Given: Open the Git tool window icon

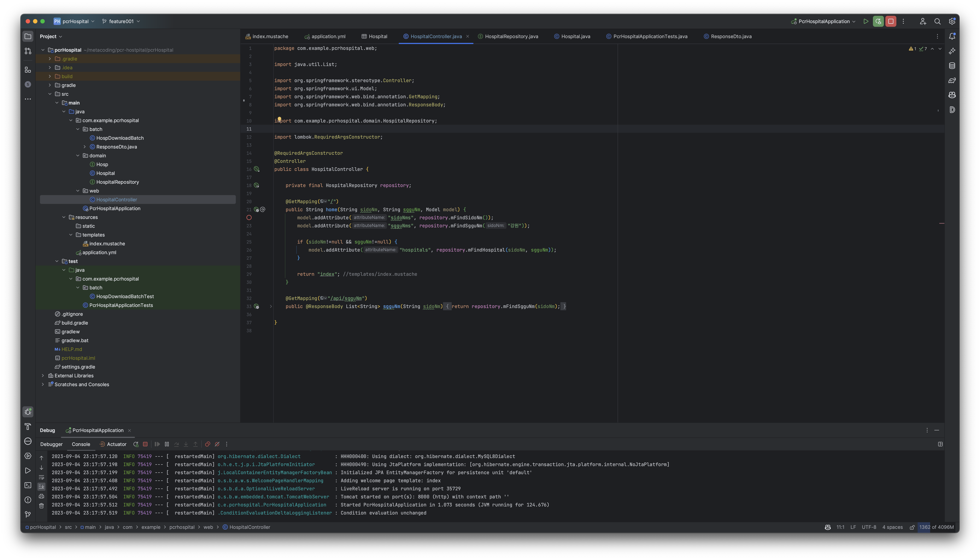Looking at the screenshot, I should 28,514.
